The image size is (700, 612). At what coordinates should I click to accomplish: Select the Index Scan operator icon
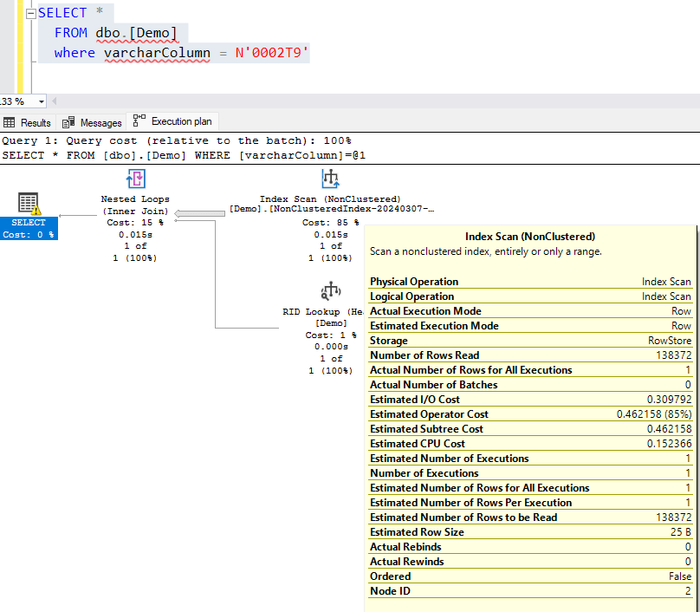click(x=330, y=179)
